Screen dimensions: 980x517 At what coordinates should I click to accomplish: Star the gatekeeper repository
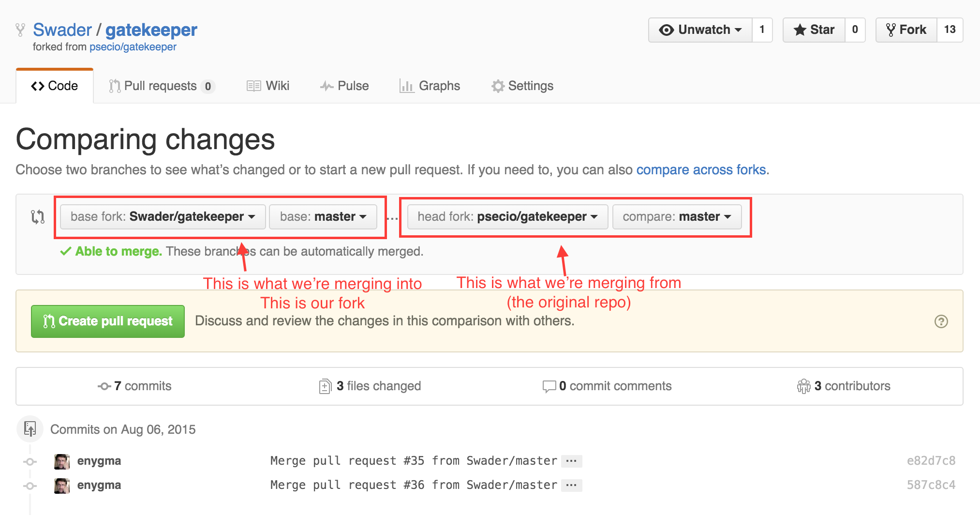(814, 30)
